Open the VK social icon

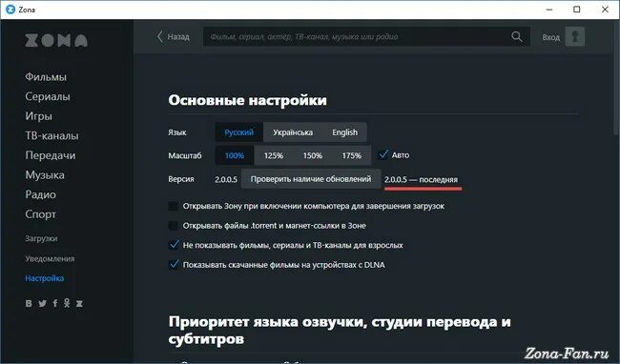coord(29,303)
